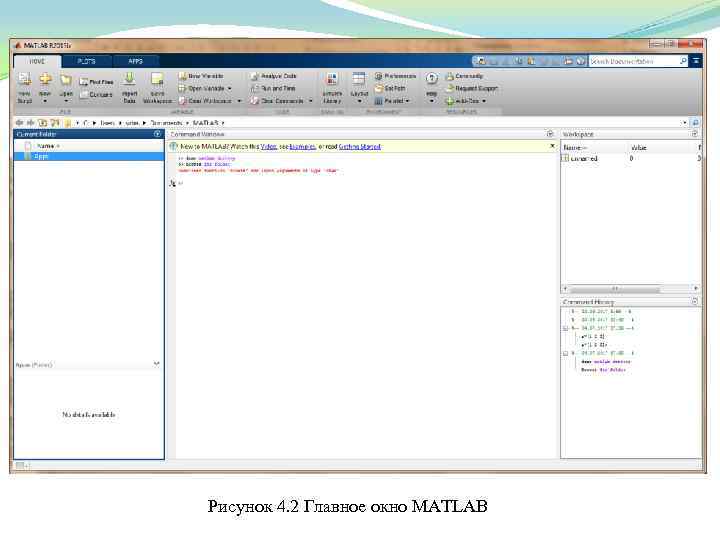720x540 pixels.
Task: Collapse the last Command History session group
Action: 566,354
